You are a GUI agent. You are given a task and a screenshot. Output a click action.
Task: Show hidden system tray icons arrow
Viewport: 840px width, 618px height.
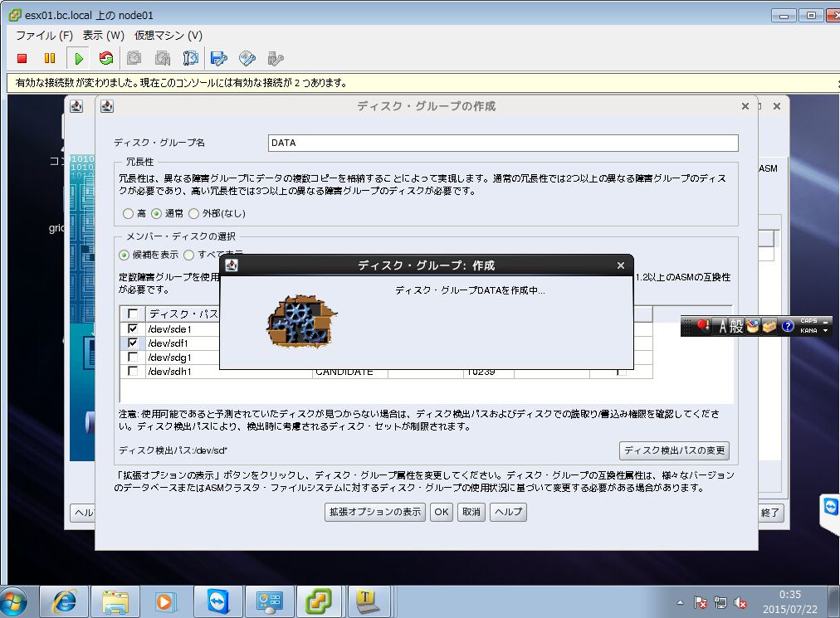[681, 603]
